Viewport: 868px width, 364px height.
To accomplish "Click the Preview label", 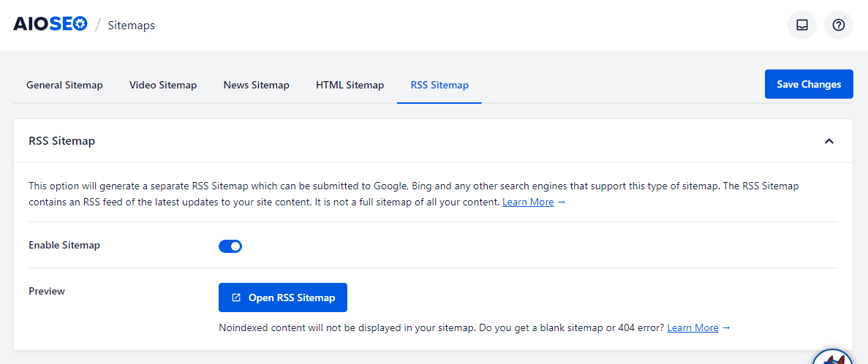I will coord(47,291).
